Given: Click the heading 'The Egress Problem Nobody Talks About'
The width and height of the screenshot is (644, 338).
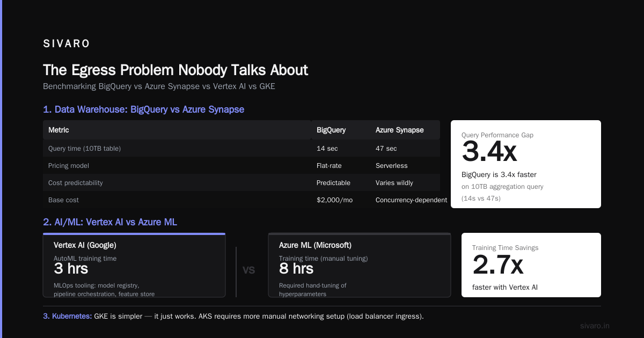Looking at the screenshot, I should [175, 70].
